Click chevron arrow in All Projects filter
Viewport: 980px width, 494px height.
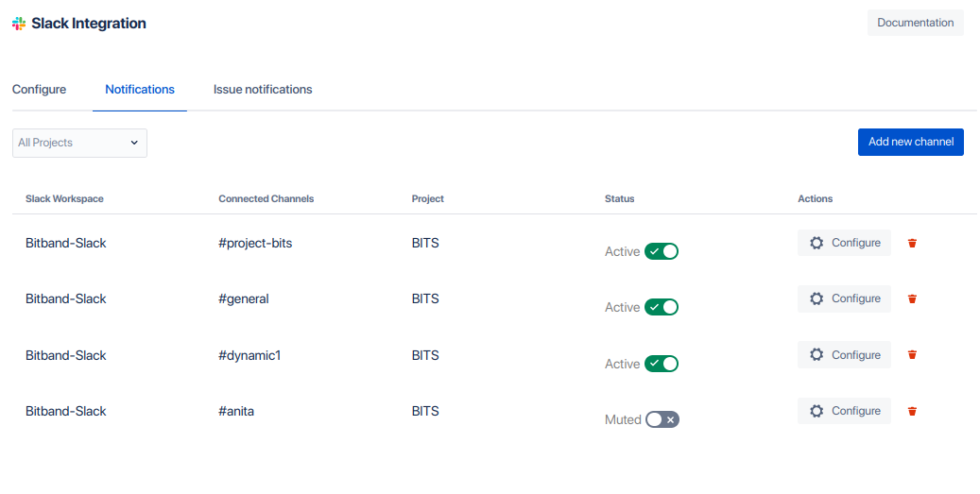134,143
